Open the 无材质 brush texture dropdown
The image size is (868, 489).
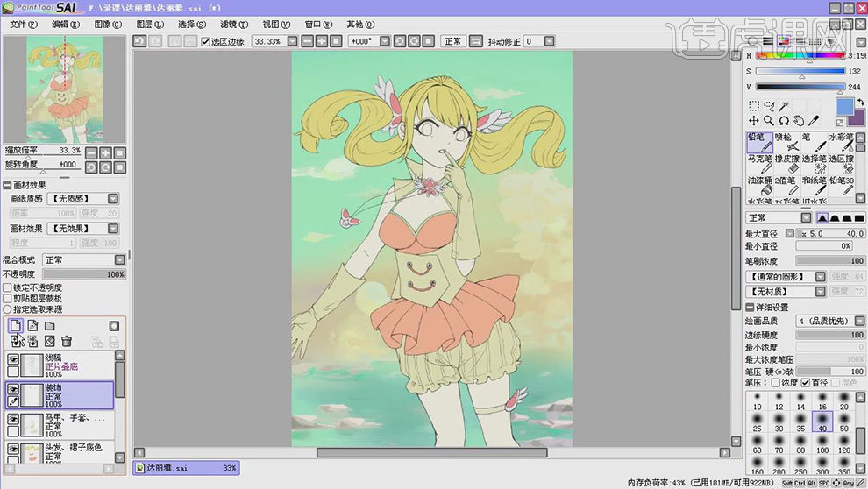point(821,292)
